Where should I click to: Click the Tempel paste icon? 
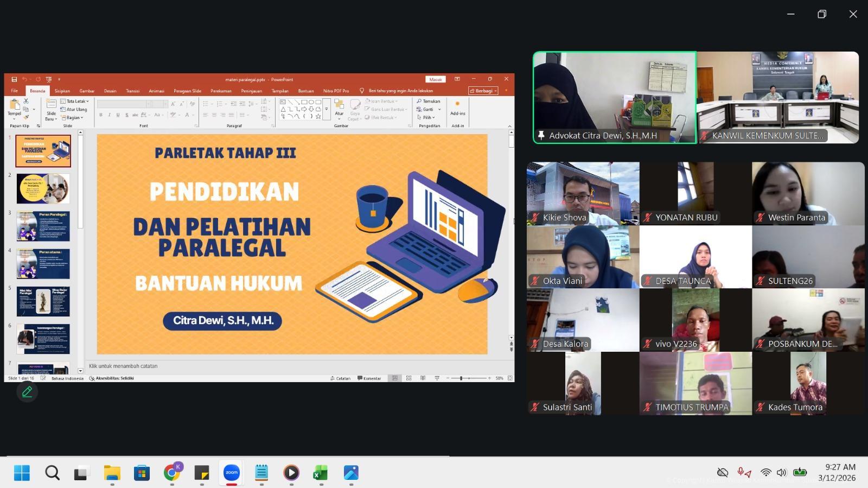pos(14,106)
